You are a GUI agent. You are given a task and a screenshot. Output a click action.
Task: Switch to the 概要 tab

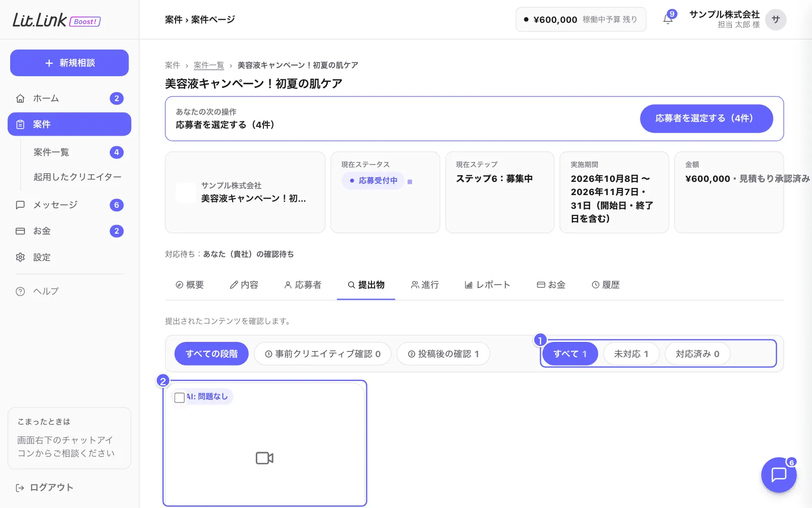coord(190,285)
